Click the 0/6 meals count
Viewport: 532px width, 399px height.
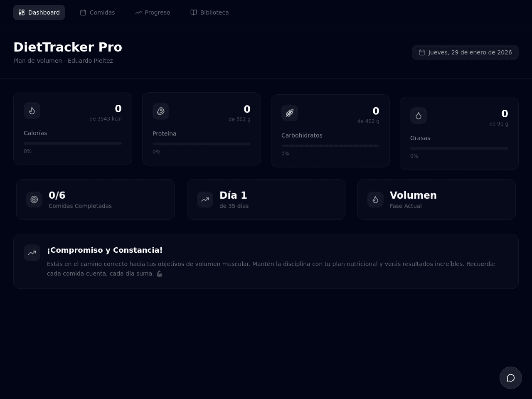coord(57,195)
